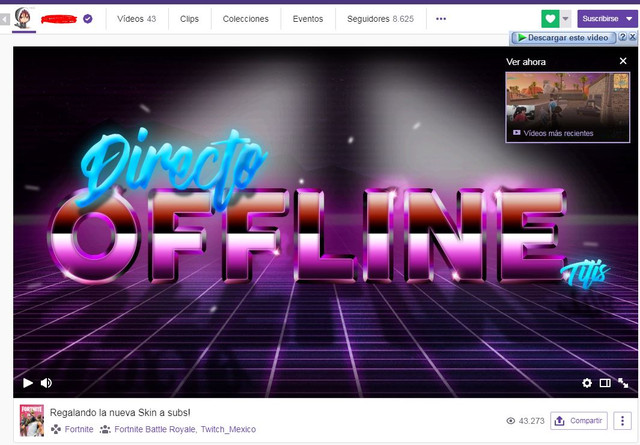
Task: Open the Clips tab
Action: point(189,19)
